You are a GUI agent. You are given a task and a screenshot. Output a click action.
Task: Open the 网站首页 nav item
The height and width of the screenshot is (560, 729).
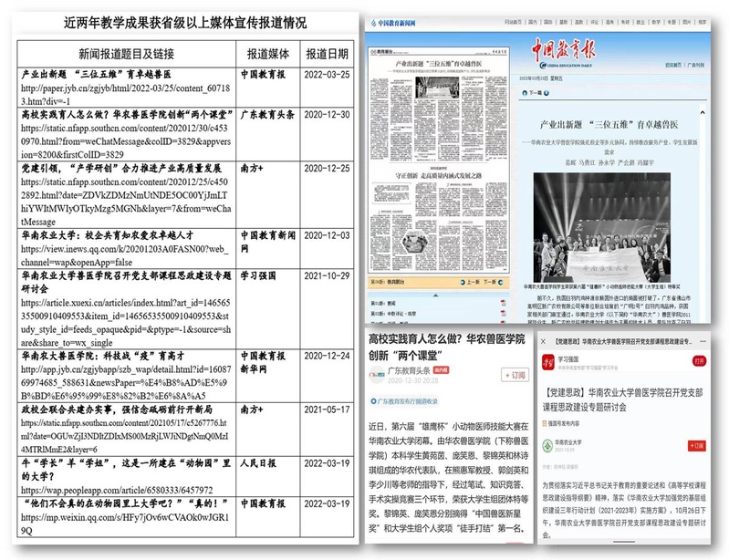tap(513, 22)
